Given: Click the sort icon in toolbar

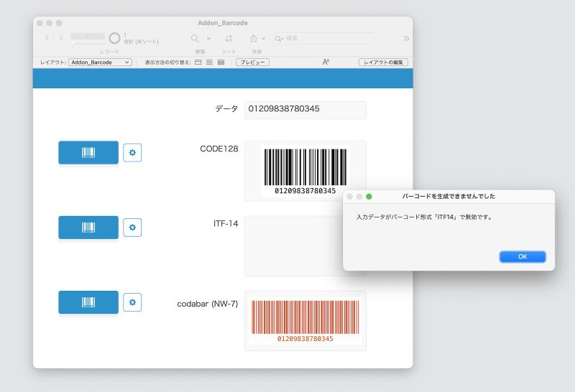Looking at the screenshot, I should (x=229, y=38).
